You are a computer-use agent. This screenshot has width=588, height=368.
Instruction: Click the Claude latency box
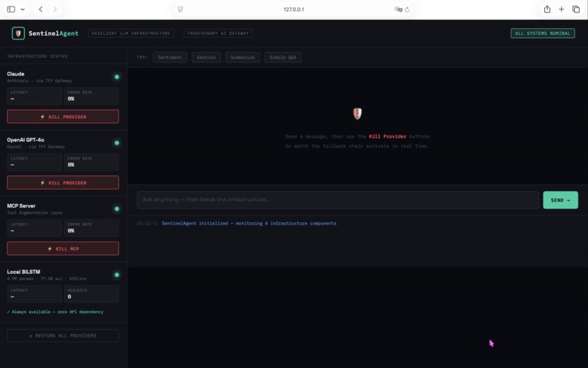pyautogui.click(x=34, y=96)
